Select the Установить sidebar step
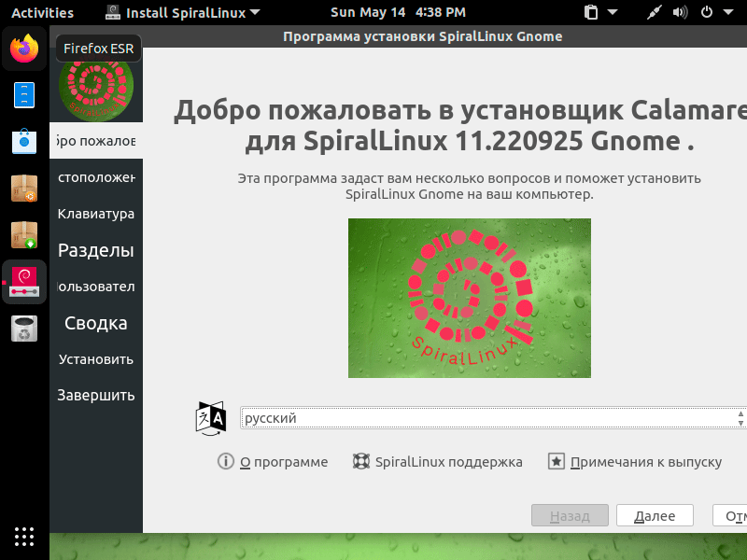 tap(96, 359)
